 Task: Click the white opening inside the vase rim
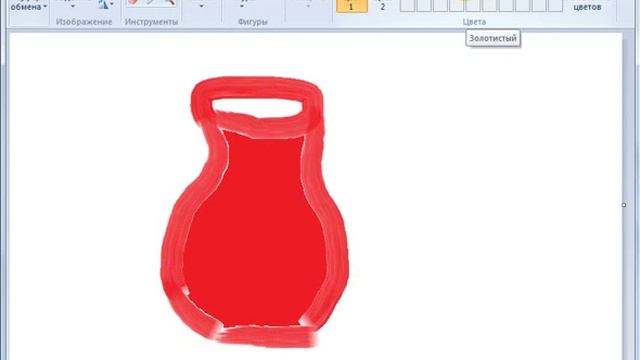[257, 107]
